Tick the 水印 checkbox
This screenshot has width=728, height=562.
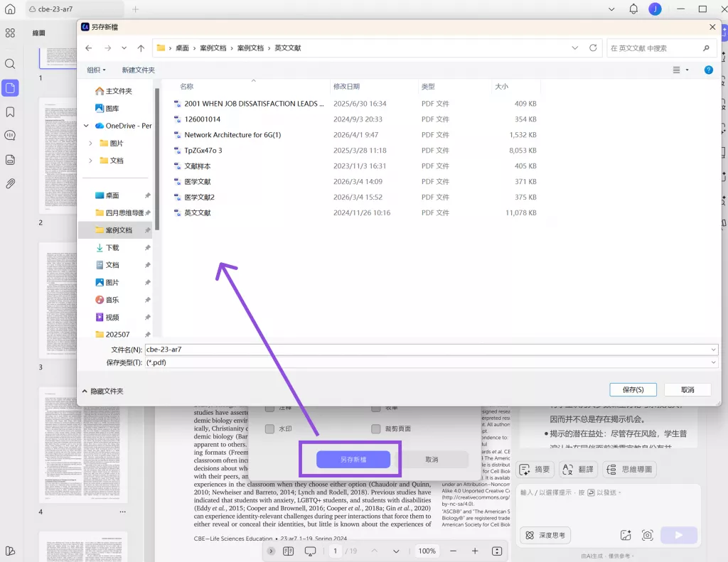[269, 429]
